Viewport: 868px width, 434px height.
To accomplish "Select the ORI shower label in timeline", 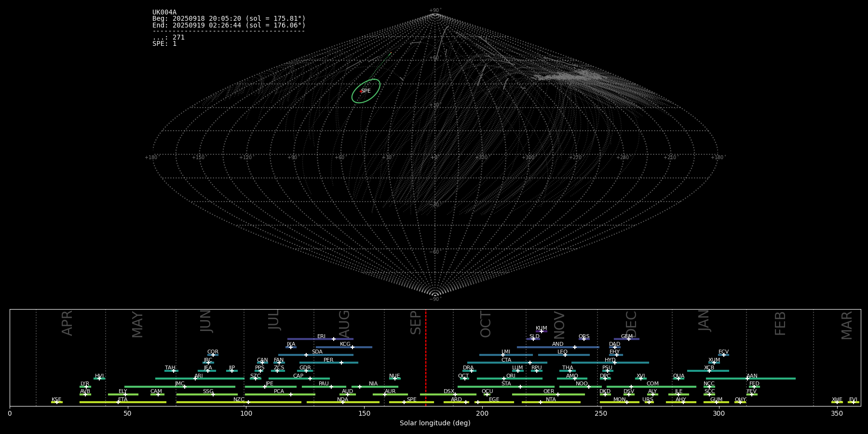I will click(511, 376).
